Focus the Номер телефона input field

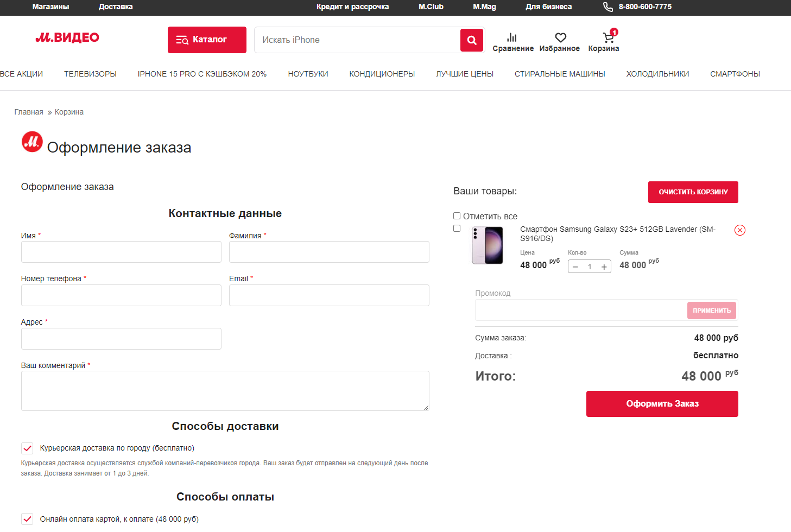point(121,295)
